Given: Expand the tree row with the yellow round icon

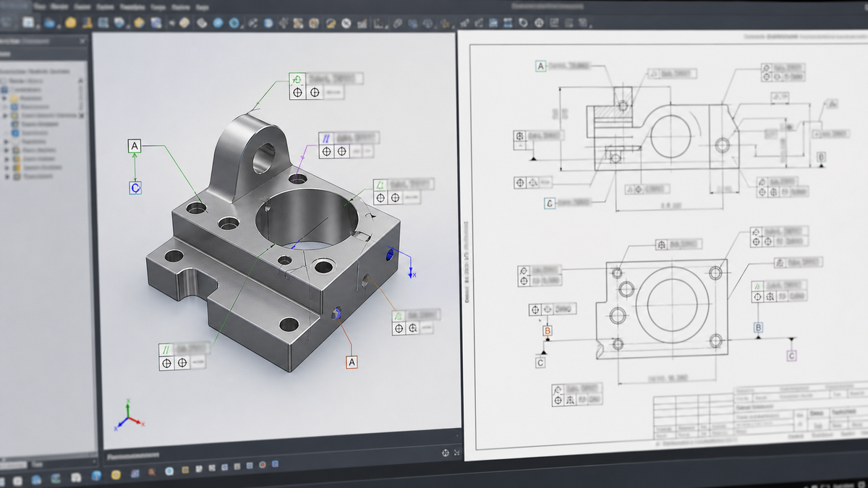Looking at the screenshot, I should click(x=4, y=98).
